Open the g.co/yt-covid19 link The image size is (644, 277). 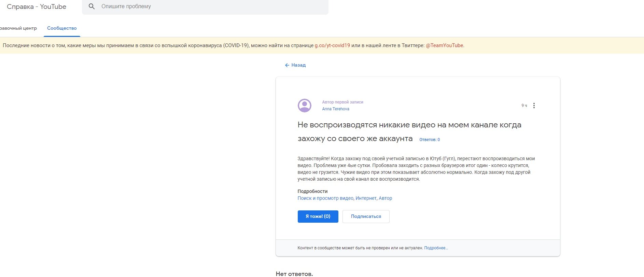332,45
